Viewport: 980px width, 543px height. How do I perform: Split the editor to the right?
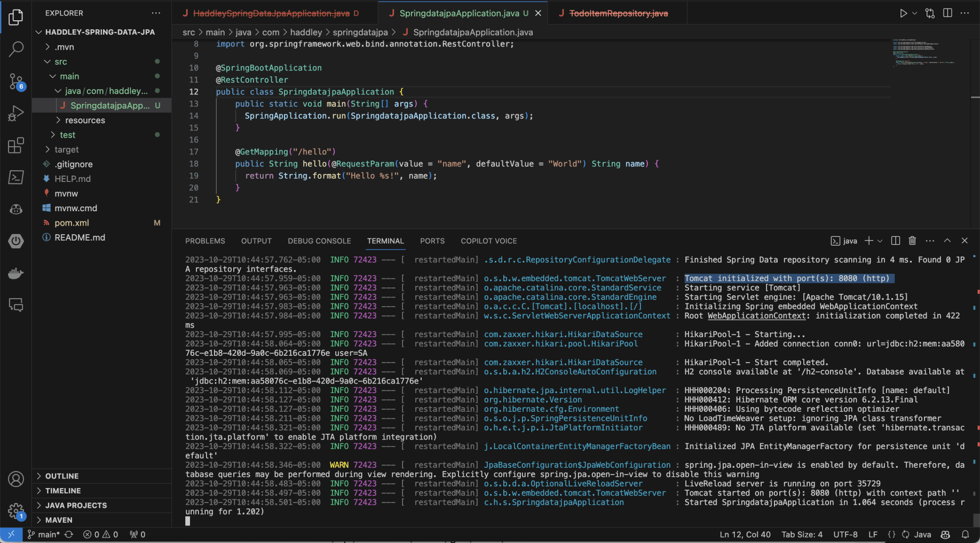[x=947, y=13]
